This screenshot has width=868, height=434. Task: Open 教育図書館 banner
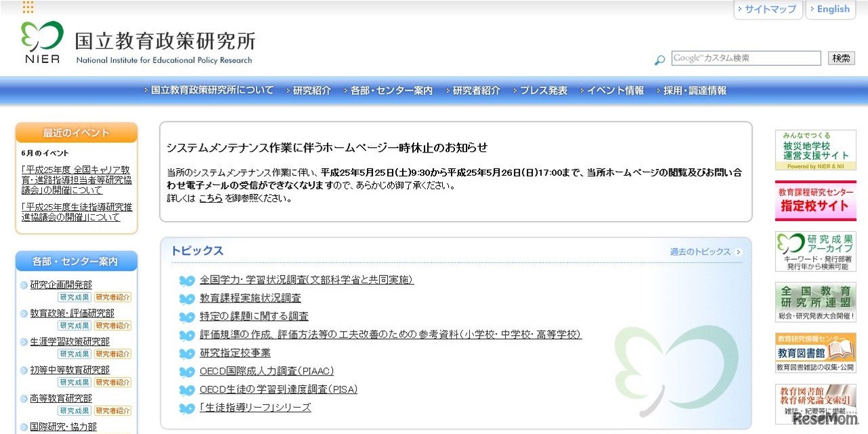816,353
